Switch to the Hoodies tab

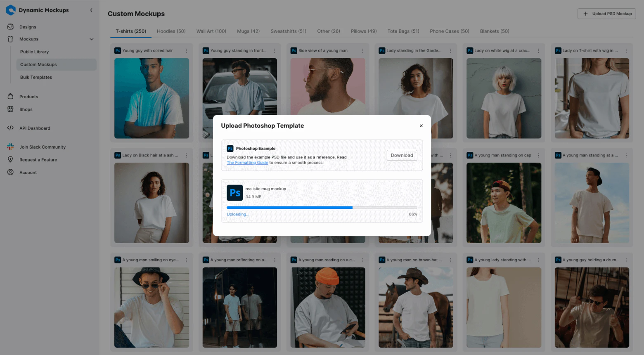tap(171, 31)
